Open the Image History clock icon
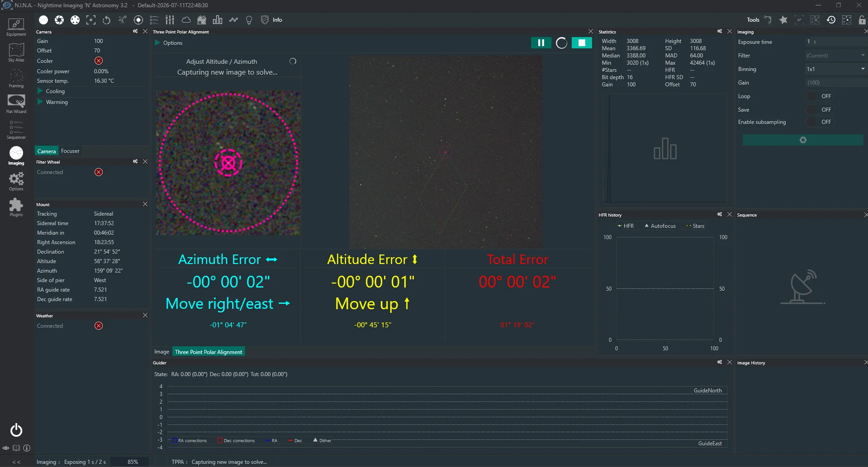 click(831, 20)
